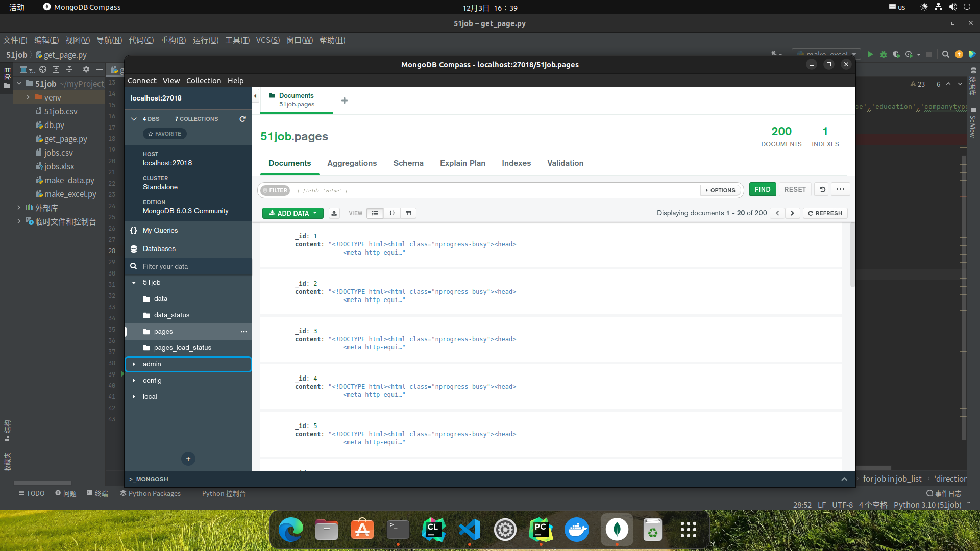Viewport: 980px width, 551px height.
Task: Click Filter your data search box
Action: click(188, 267)
